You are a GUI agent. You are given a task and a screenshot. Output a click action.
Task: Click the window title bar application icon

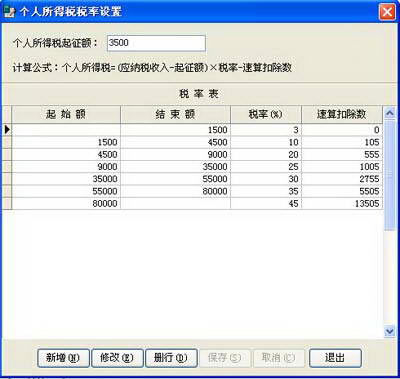click(9, 12)
